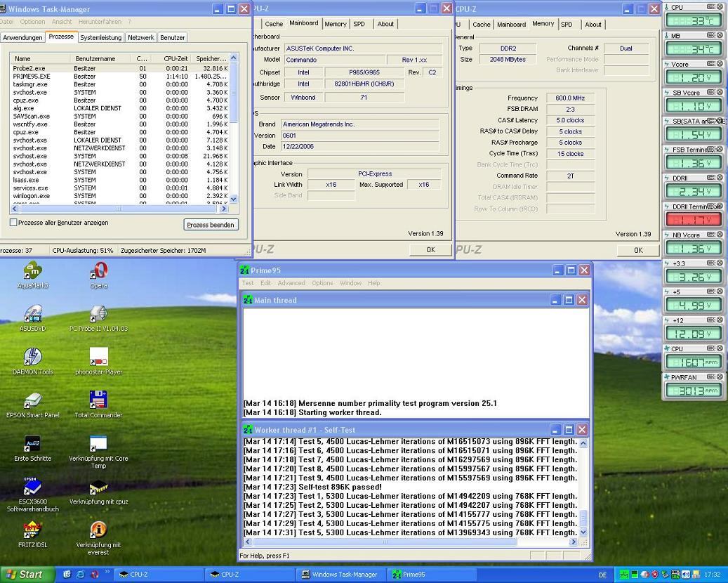Enable 'Prozesse aller Benutzer anzeigen' checkbox

pos(13,223)
